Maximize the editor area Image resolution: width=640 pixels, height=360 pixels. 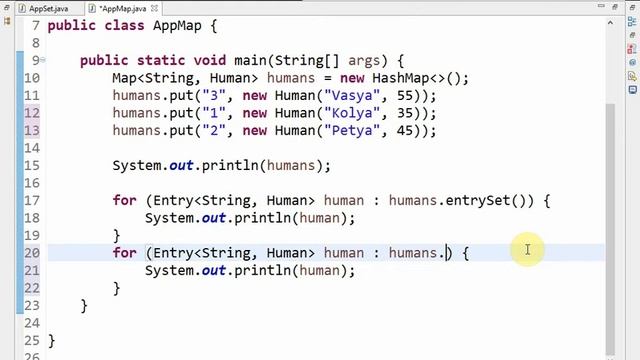tap(615, 7)
